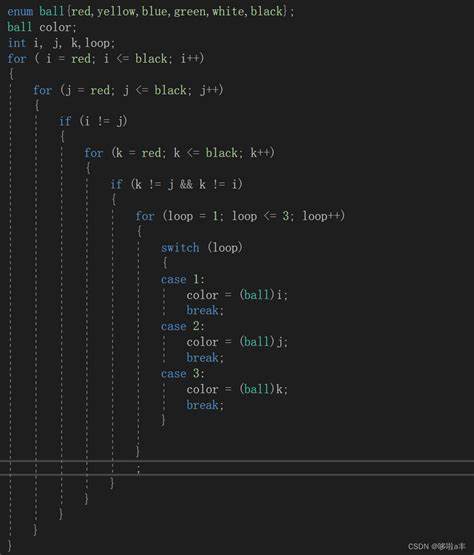Screen dimensions: 474x555
Task: Click 'color = (ball)k;' assignment
Action: [x=237, y=389]
